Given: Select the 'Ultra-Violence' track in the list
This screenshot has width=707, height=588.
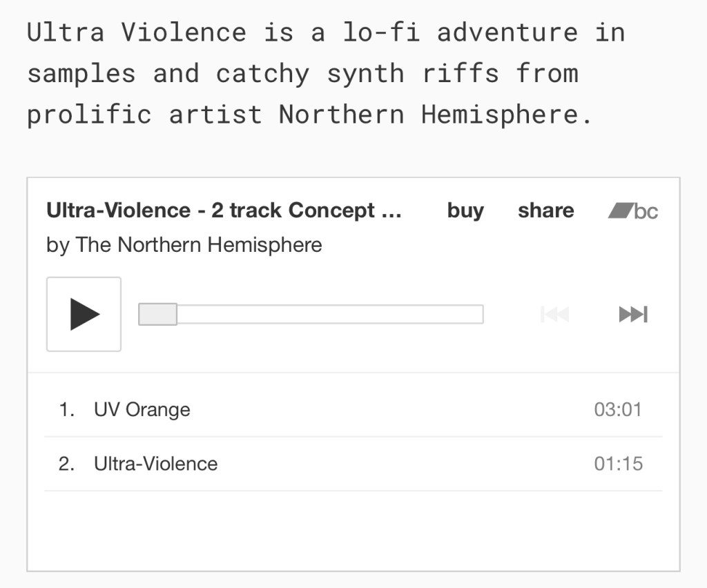Looking at the screenshot, I should 156,463.
